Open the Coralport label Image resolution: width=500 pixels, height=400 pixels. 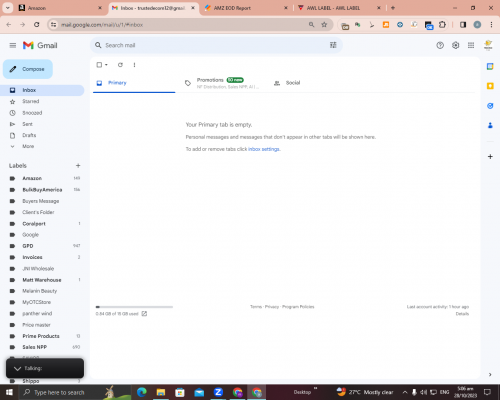(x=42, y=224)
